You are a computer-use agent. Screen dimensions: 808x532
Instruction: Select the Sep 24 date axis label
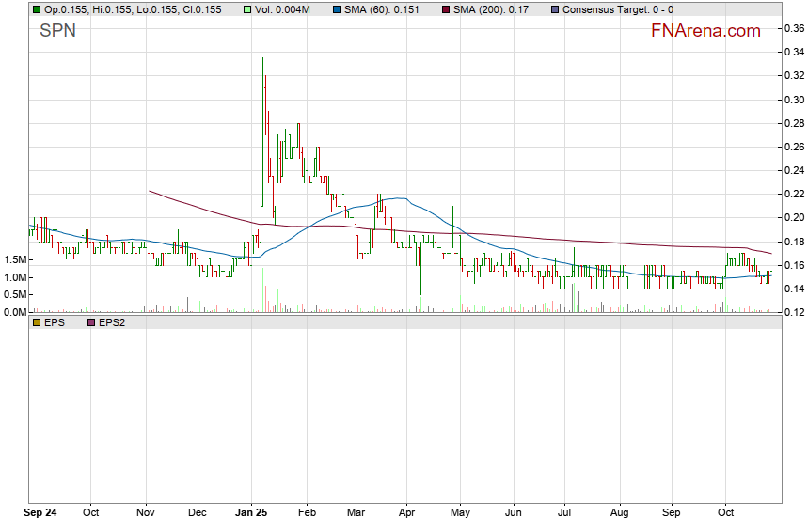pos(40,514)
